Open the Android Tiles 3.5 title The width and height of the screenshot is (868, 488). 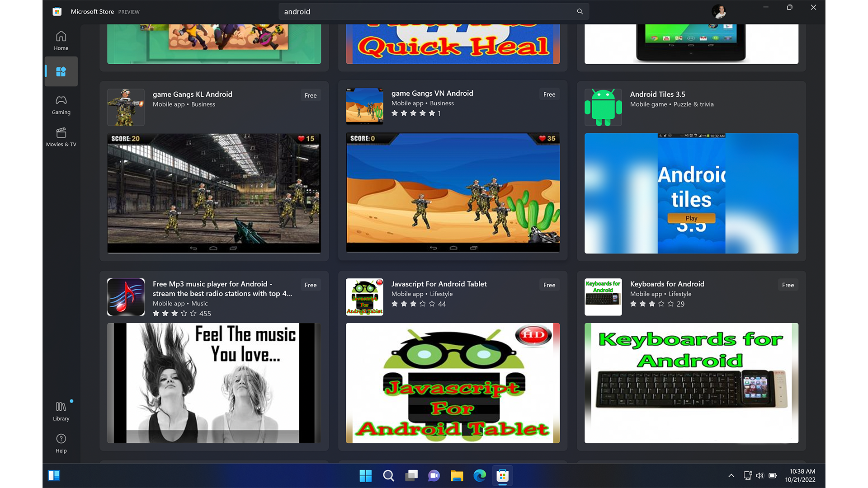click(x=658, y=94)
